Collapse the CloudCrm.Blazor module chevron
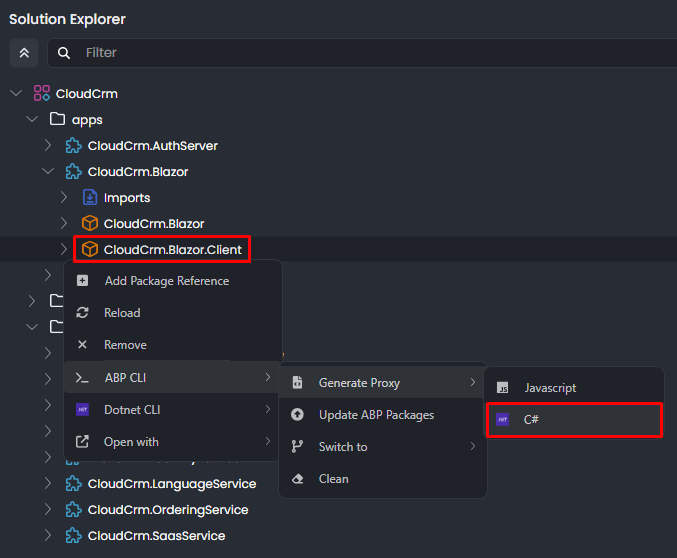Image resolution: width=677 pixels, height=558 pixels. coord(47,172)
